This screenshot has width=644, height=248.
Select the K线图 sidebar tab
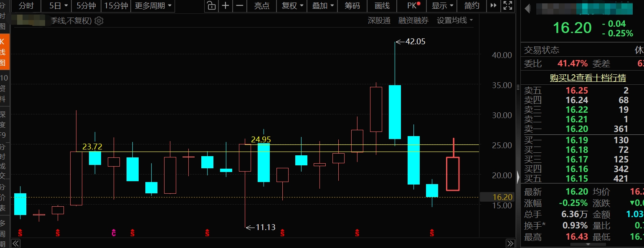click(x=4, y=53)
